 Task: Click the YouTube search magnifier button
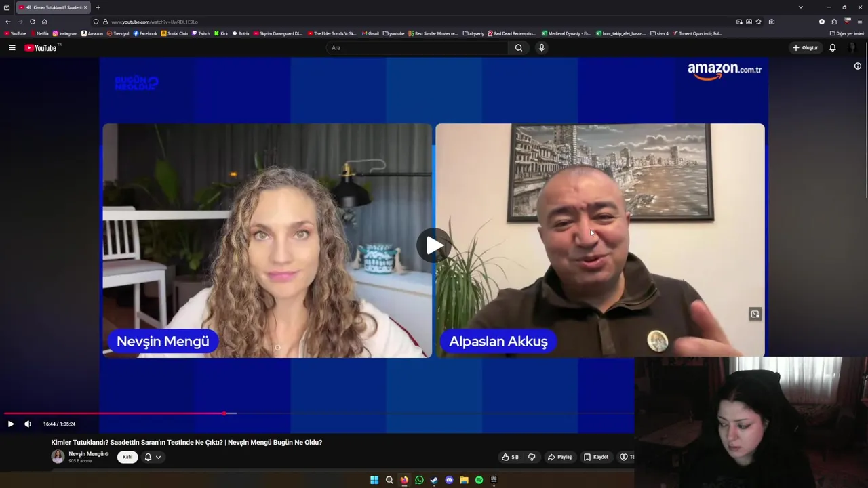coord(519,48)
